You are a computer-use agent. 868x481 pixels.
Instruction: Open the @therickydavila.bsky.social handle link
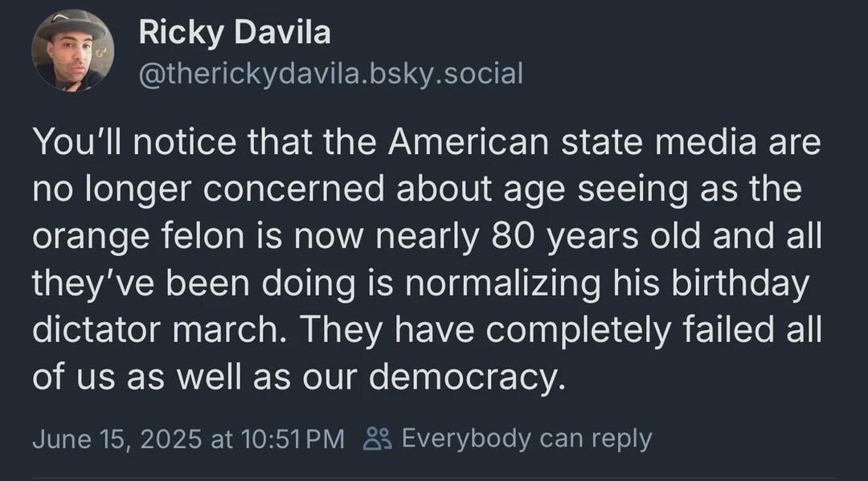pyautogui.click(x=330, y=74)
